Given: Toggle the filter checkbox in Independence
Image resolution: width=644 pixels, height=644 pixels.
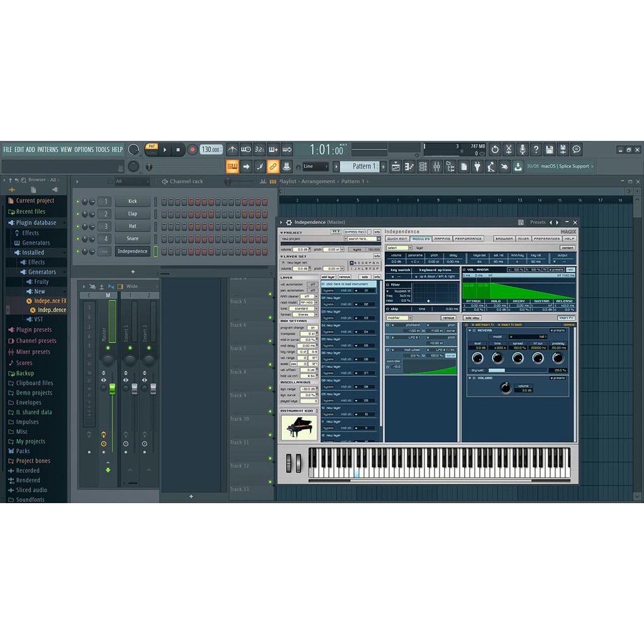Looking at the screenshot, I should [x=387, y=285].
